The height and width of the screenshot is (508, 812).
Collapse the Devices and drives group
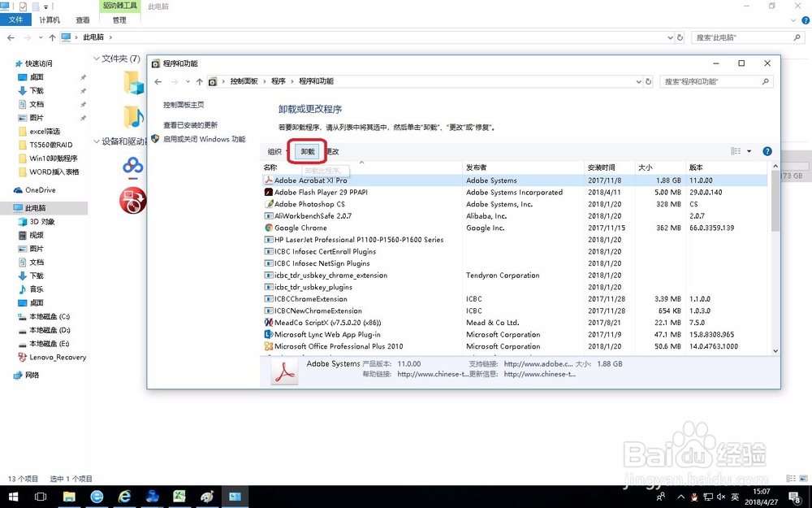tap(97, 141)
